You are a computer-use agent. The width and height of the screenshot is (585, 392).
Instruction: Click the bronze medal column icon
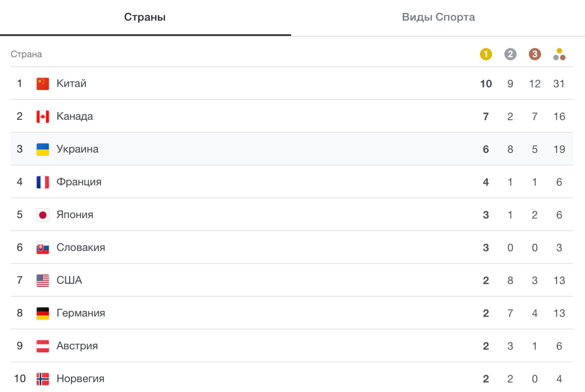534,54
